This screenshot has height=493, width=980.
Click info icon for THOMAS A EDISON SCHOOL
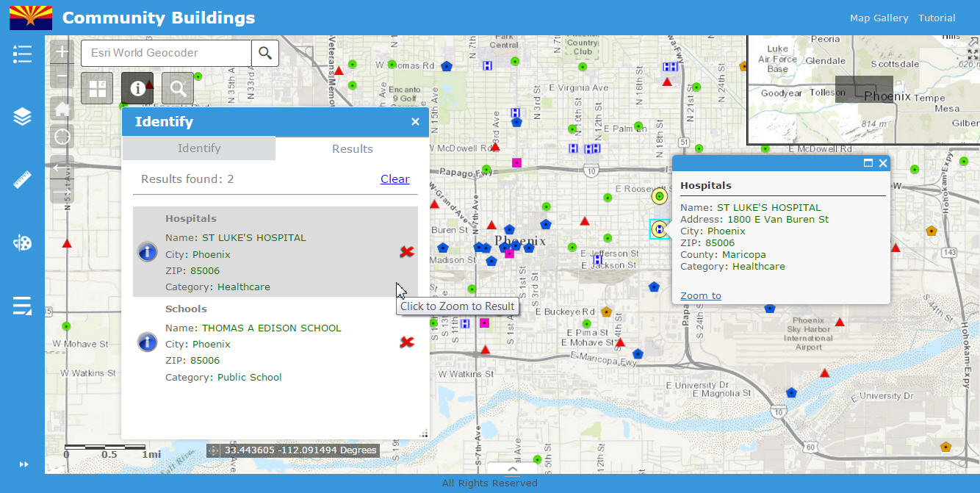[x=148, y=342]
